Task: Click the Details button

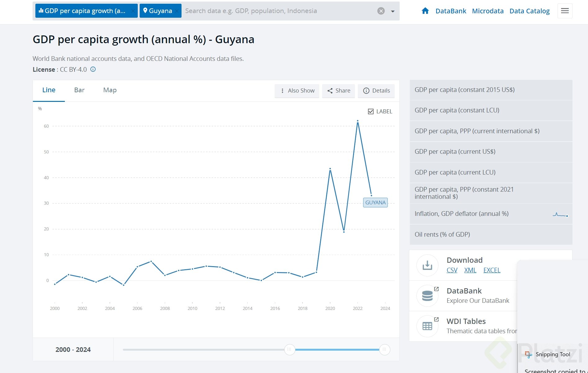Action: [x=376, y=91]
